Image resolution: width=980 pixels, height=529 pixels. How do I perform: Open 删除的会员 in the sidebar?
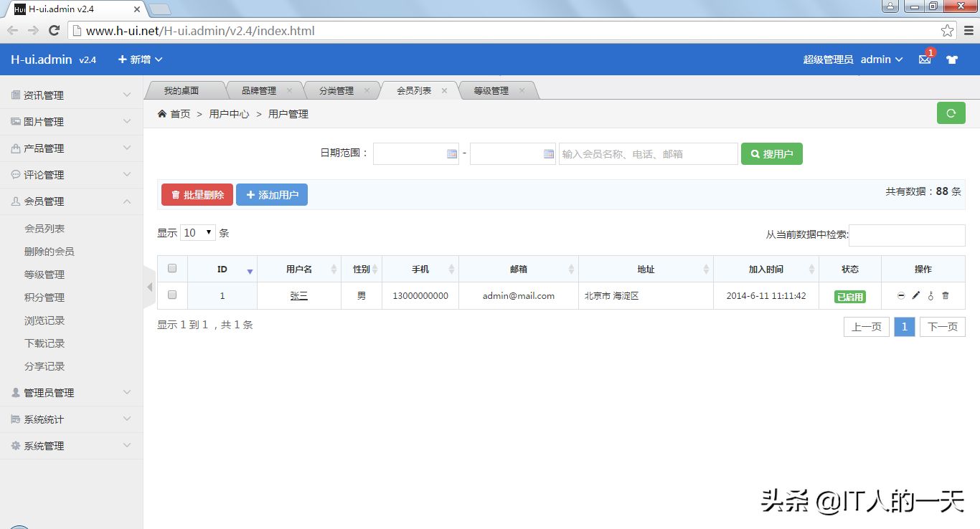pos(49,252)
